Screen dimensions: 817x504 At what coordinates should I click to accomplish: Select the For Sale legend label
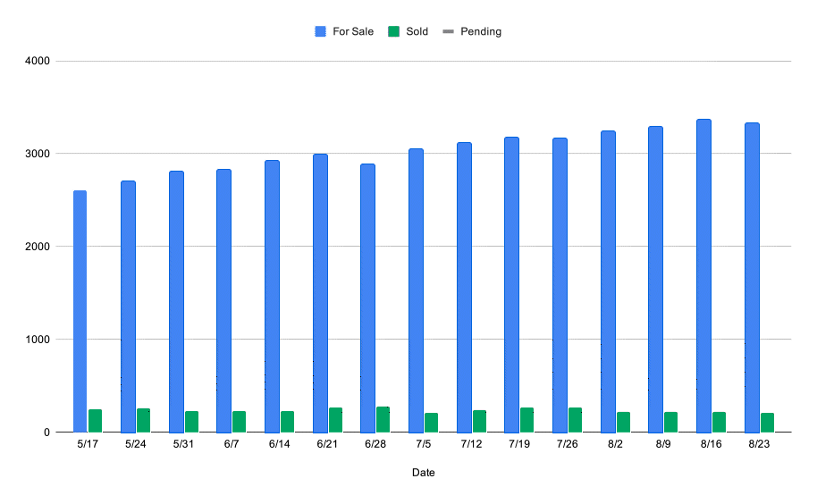pyautogui.click(x=353, y=31)
